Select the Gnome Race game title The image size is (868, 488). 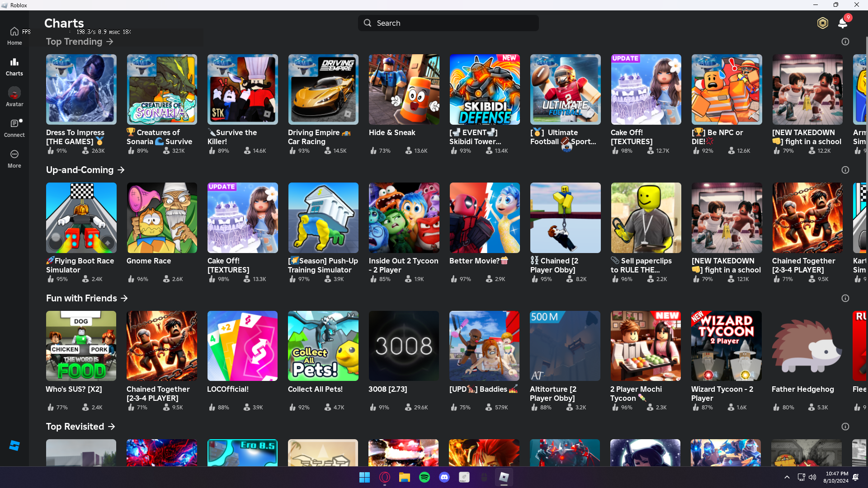(x=149, y=261)
